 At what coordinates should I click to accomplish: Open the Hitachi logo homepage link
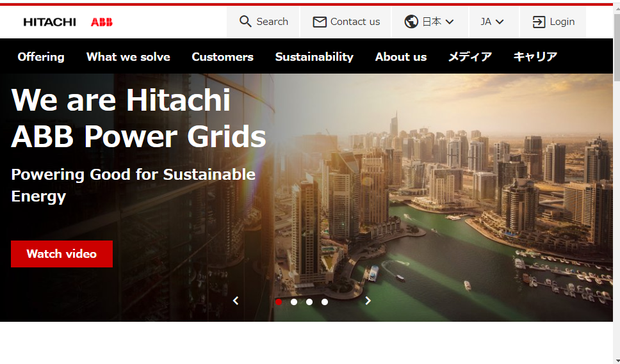point(50,22)
